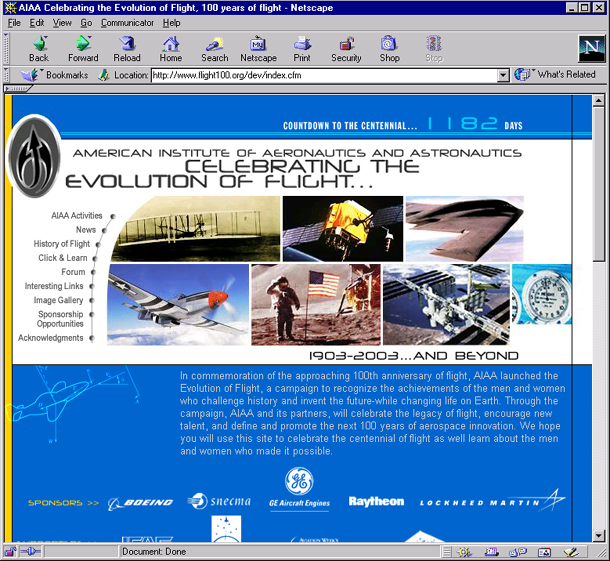
Task: Open My Netscape toolbar icon
Action: (x=258, y=44)
